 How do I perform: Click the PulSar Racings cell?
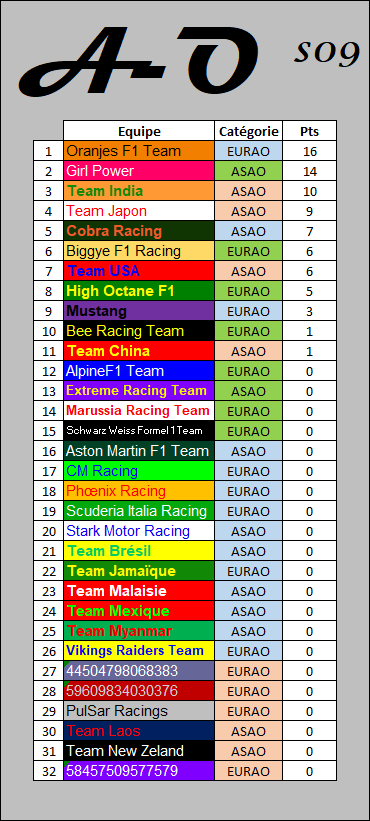coord(139,711)
